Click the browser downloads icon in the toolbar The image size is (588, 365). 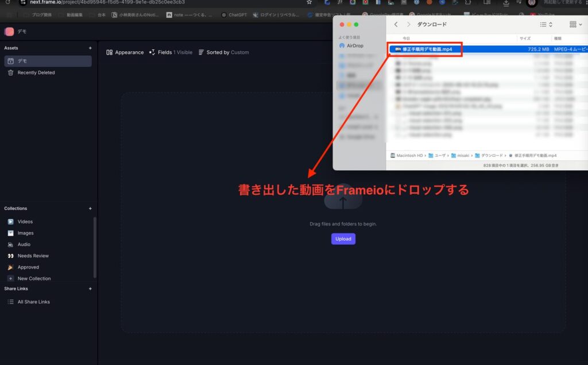[506, 3]
